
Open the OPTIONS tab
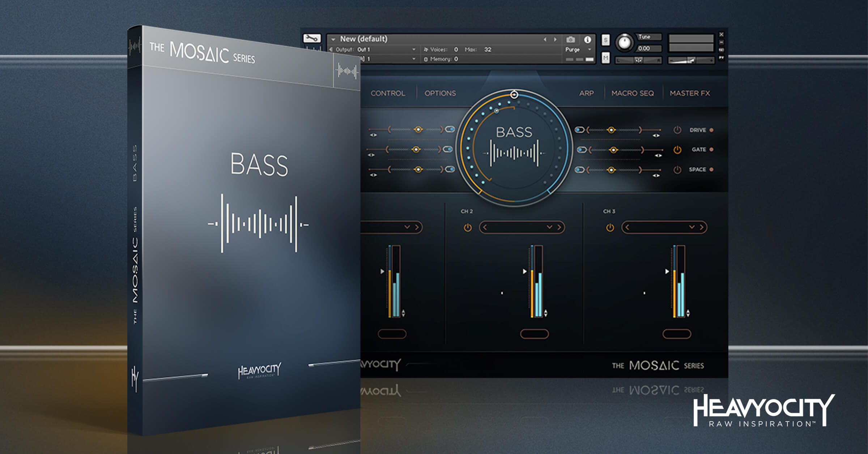coord(440,93)
